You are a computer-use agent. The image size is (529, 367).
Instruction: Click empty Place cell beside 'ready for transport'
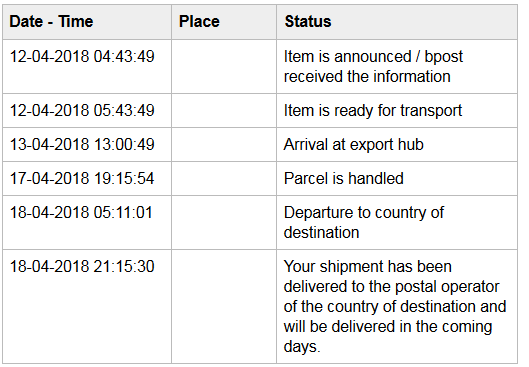pos(224,111)
